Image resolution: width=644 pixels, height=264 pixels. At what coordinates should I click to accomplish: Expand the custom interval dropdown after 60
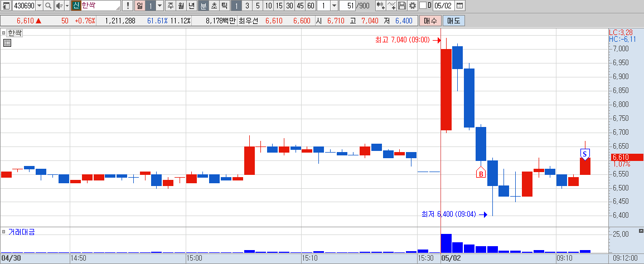(x=334, y=6)
